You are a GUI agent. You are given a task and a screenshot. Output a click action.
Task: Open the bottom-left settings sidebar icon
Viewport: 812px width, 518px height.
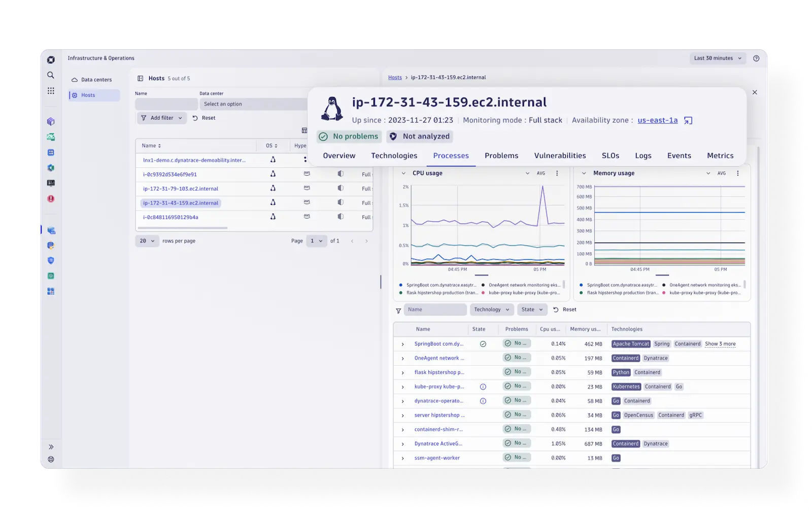coord(51,460)
